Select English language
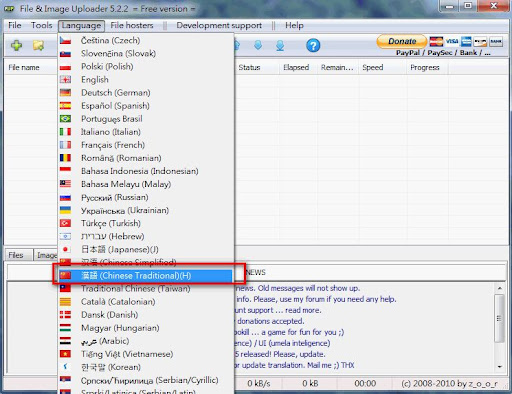 pos(146,80)
